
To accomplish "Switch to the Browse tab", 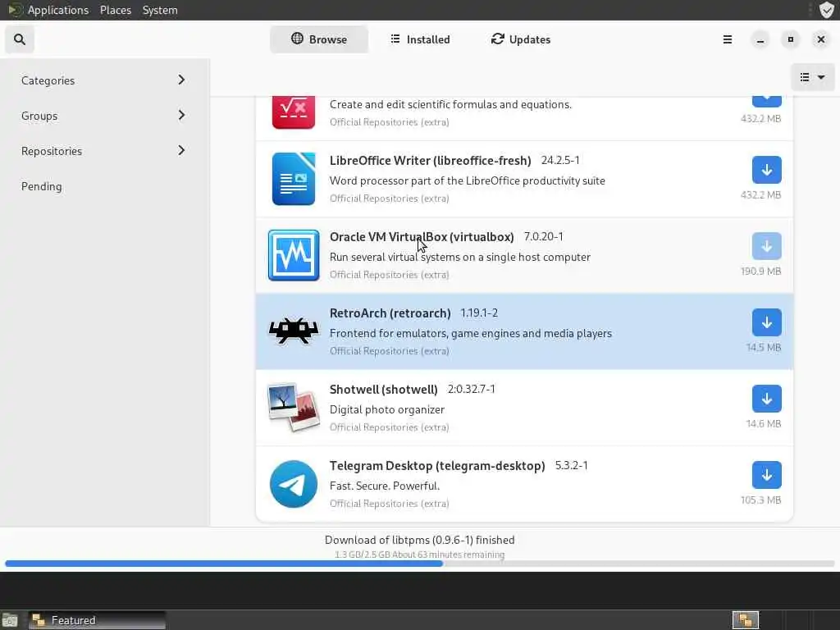I will (x=319, y=39).
